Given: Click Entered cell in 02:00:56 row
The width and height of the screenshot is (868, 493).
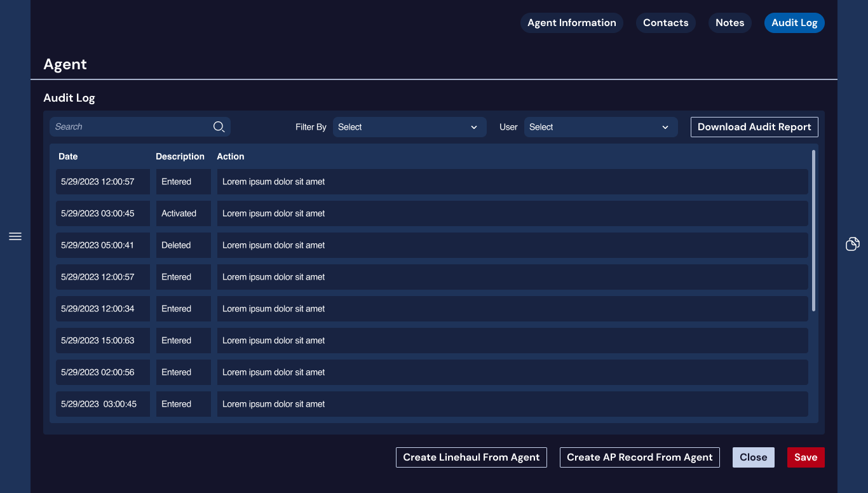Looking at the screenshot, I should pos(184,372).
